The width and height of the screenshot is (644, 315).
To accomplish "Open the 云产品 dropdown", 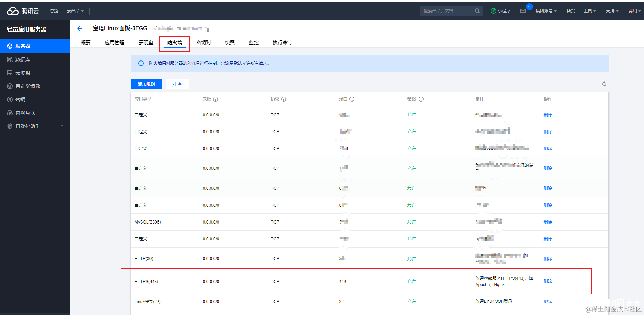I will pos(75,11).
